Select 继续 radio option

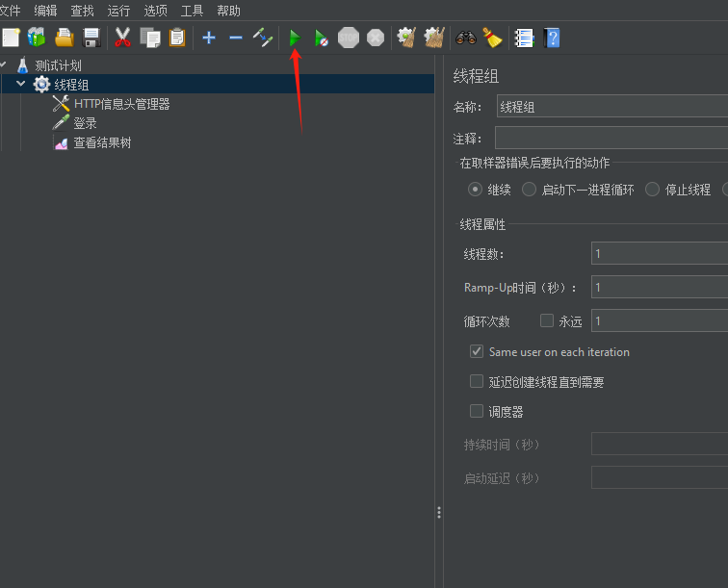(475, 190)
